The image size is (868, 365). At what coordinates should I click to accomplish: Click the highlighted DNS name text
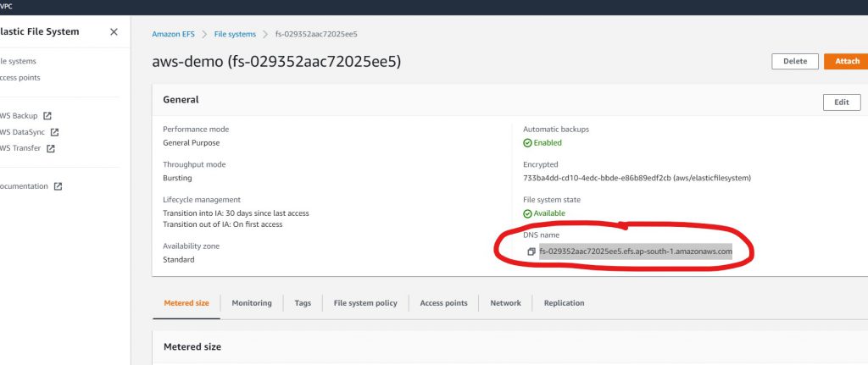coord(635,252)
